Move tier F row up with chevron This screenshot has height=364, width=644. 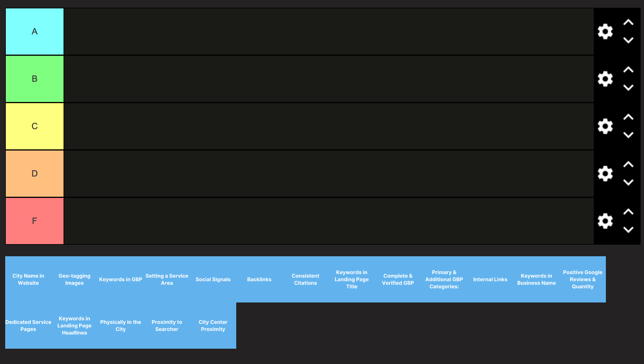628,212
